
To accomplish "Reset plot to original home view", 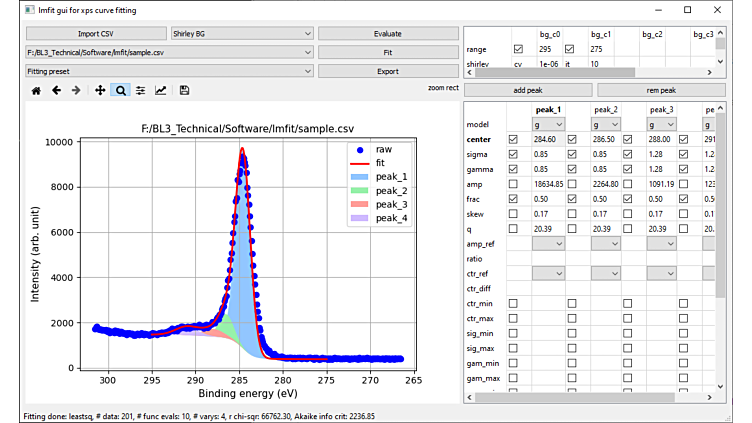I will pyautogui.click(x=36, y=90).
